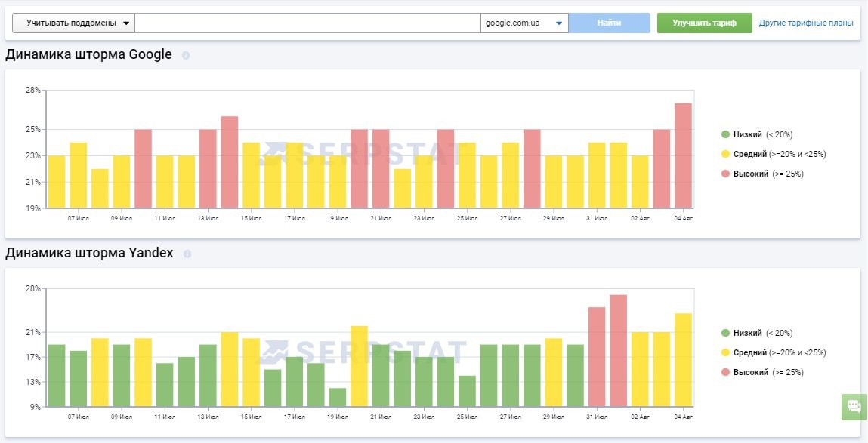The height and width of the screenshot is (443, 868).
Task: Click the Динамика шторма Yandex heading
Action: pos(89,254)
